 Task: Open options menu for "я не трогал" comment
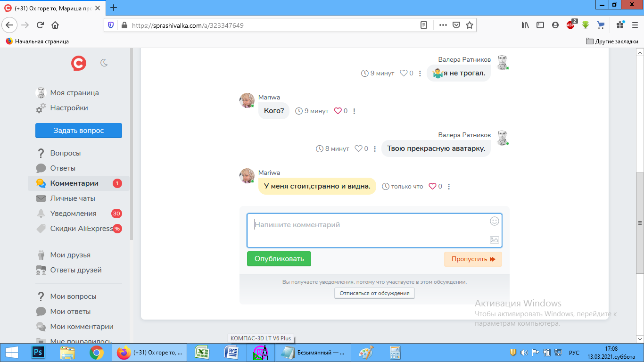click(420, 74)
